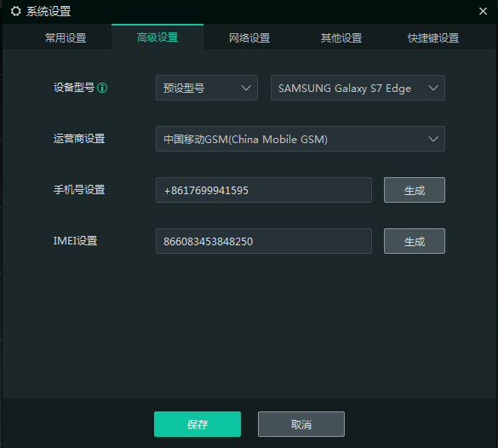
Task: Focus the IMEI number input field
Action: [264, 241]
